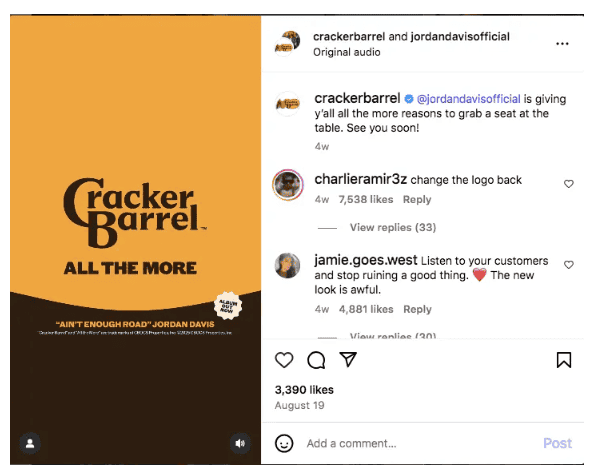Click the Add a comment field
Screen dimensions: 602x474
(420, 443)
